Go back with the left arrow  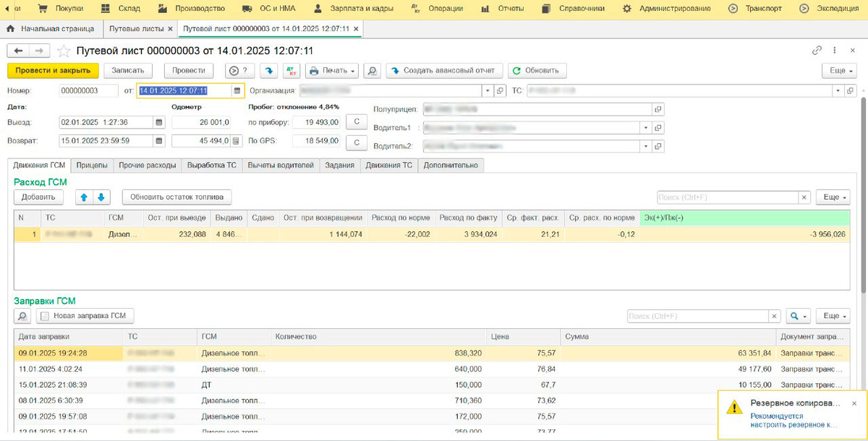(x=18, y=51)
